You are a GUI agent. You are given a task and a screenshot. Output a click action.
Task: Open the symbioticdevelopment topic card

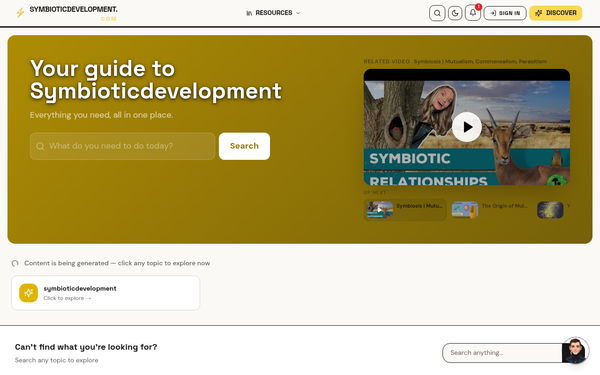(x=106, y=293)
